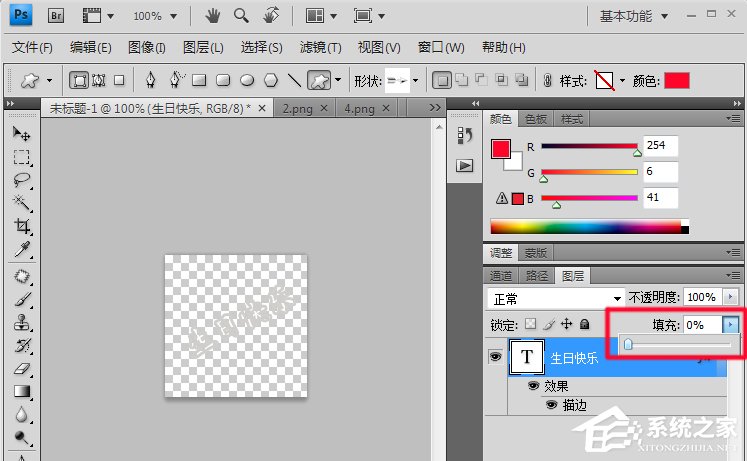Select the Ellipse shape tool

pos(246,80)
